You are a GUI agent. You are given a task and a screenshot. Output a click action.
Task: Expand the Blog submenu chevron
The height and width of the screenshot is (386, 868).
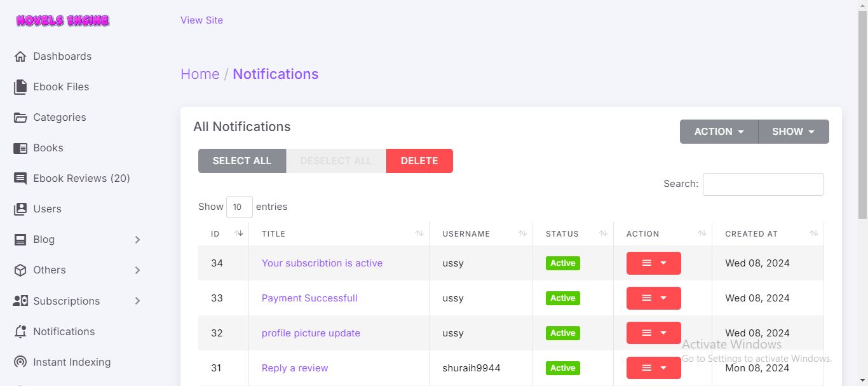(138, 240)
